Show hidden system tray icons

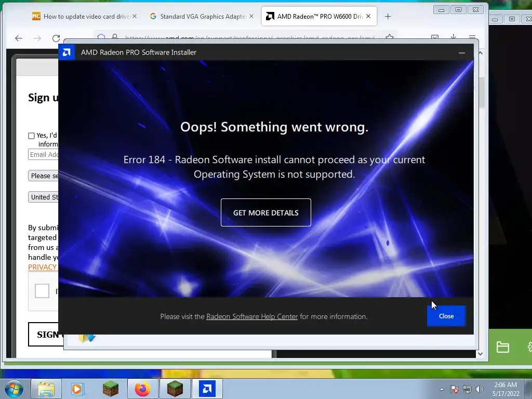click(442, 389)
